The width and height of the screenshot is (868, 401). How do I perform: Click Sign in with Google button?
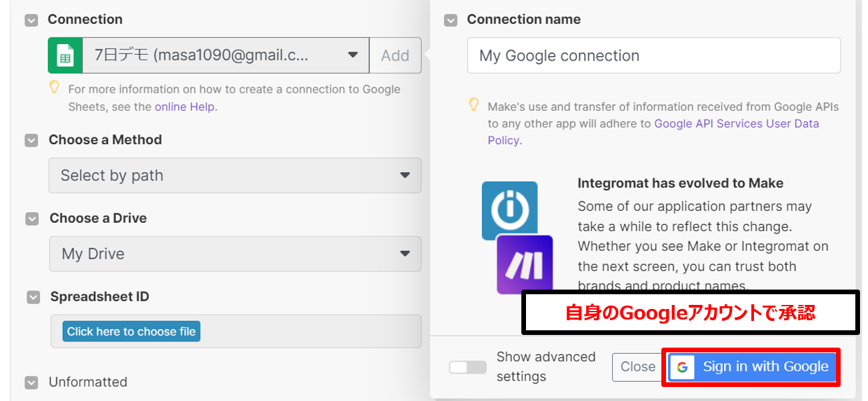tap(752, 367)
